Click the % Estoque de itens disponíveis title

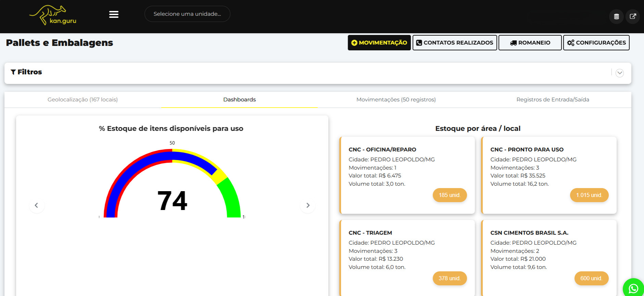tap(171, 128)
